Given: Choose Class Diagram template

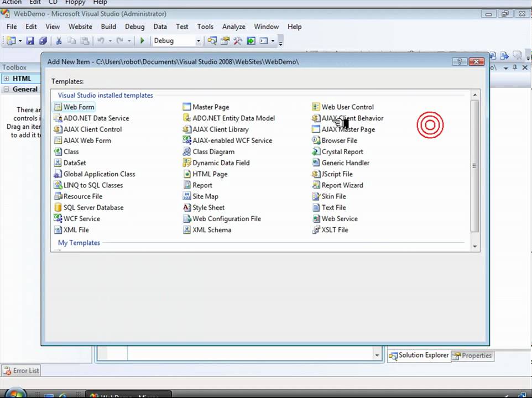Looking at the screenshot, I should pos(208,151).
